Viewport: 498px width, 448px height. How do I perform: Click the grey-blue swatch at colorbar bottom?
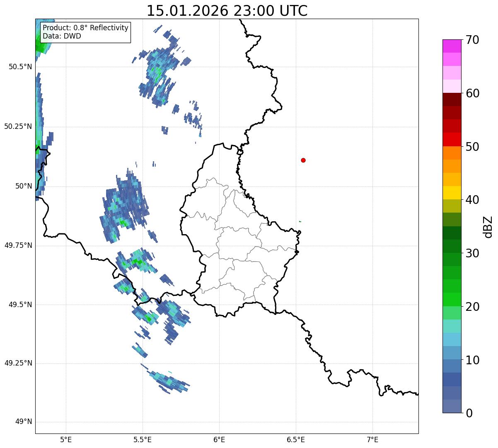click(x=452, y=406)
